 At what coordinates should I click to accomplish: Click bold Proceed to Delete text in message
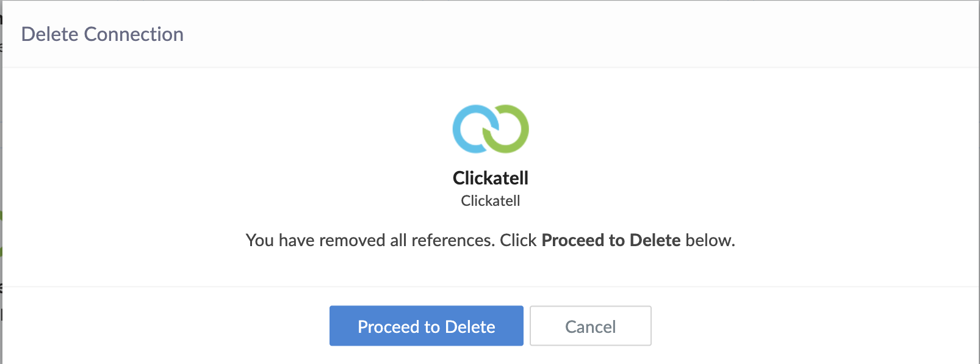click(x=611, y=240)
